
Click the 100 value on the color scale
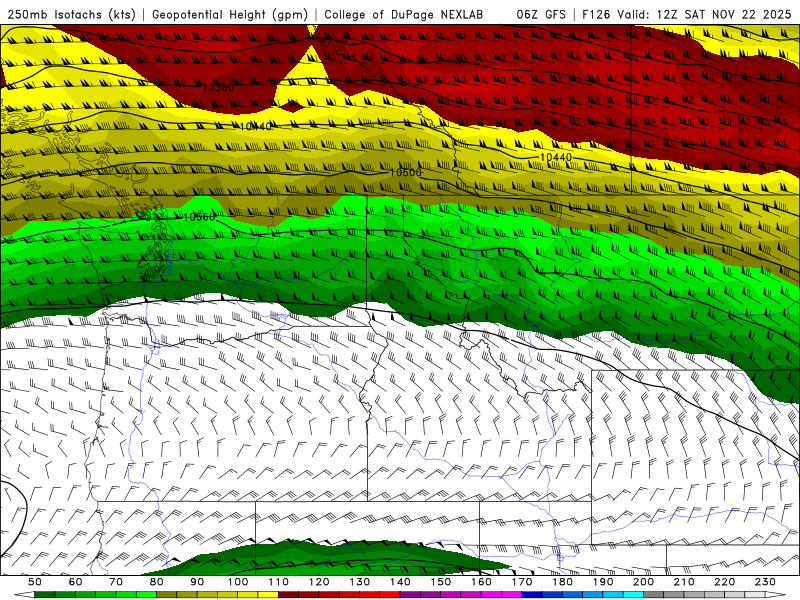pos(238,582)
